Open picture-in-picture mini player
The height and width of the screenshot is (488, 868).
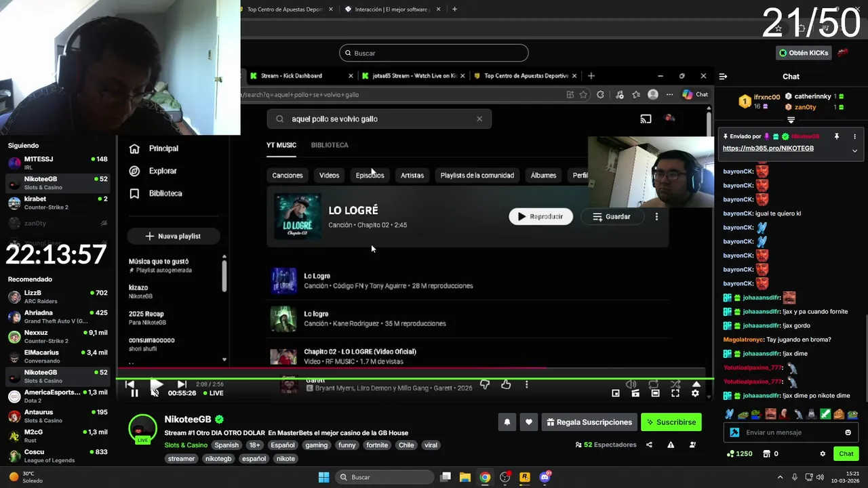pyautogui.click(x=616, y=393)
